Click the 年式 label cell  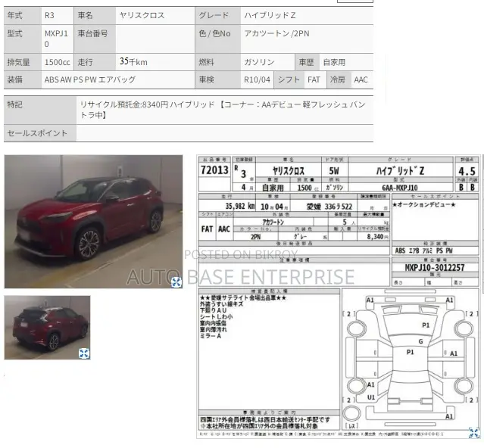tap(23, 15)
